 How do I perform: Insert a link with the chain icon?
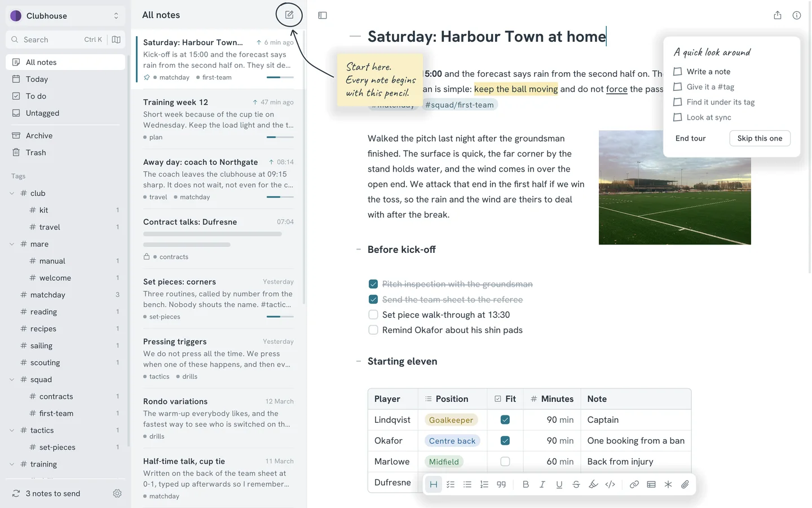(x=634, y=484)
